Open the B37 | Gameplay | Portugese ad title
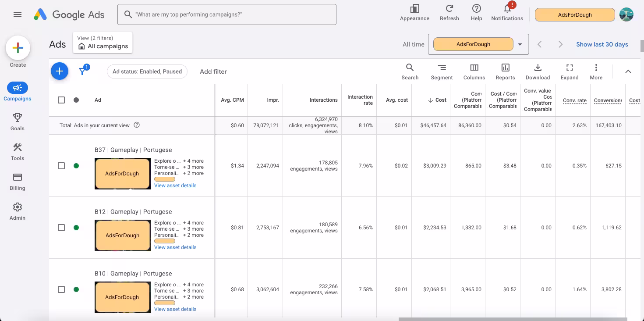644x321 pixels. pyautogui.click(x=133, y=150)
